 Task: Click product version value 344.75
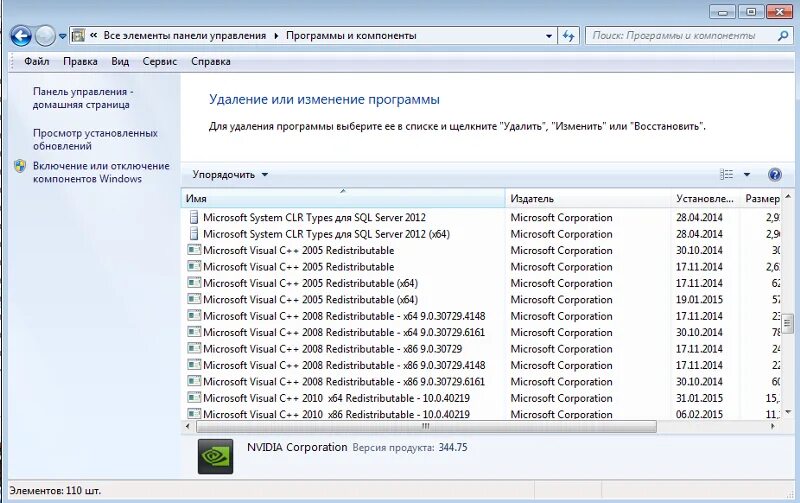click(x=453, y=447)
